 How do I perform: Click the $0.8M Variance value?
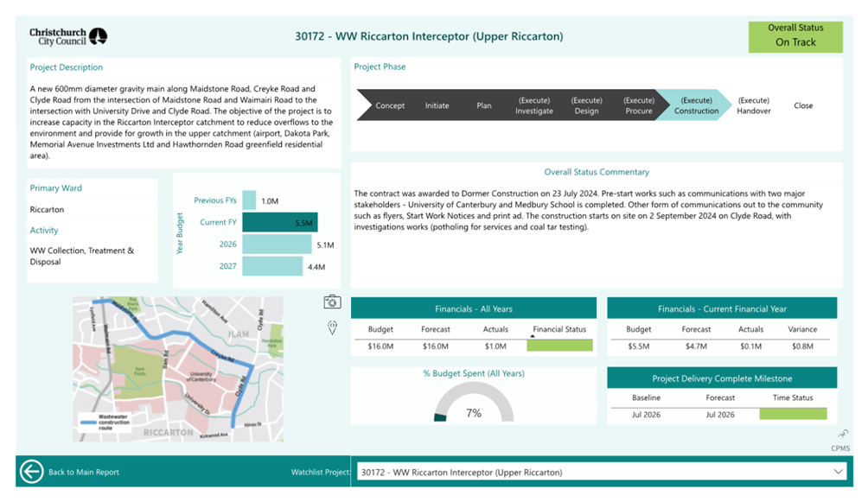coord(802,346)
